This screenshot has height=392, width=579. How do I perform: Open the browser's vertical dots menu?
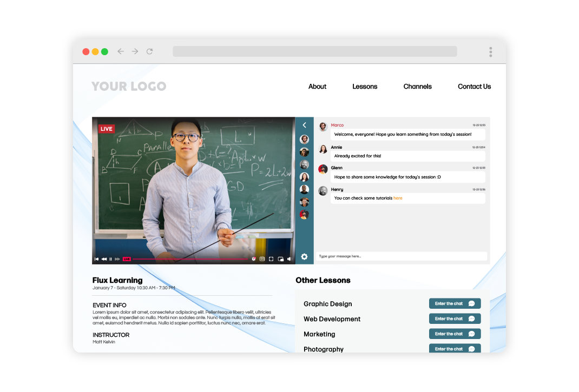point(490,51)
